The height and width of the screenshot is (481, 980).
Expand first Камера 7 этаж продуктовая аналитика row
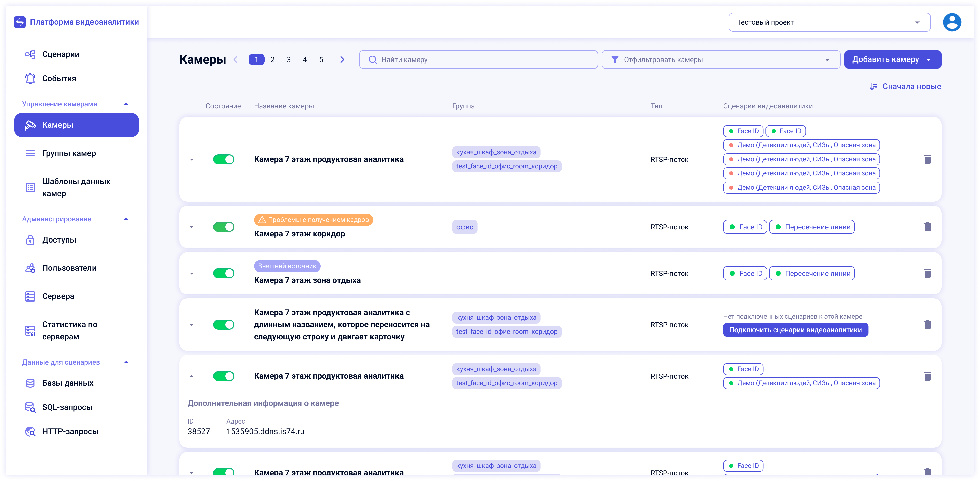pyautogui.click(x=192, y=160)
